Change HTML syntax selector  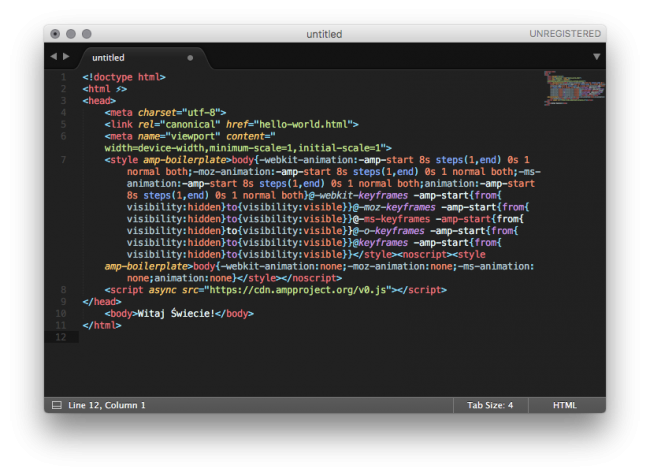click(565, 405)
